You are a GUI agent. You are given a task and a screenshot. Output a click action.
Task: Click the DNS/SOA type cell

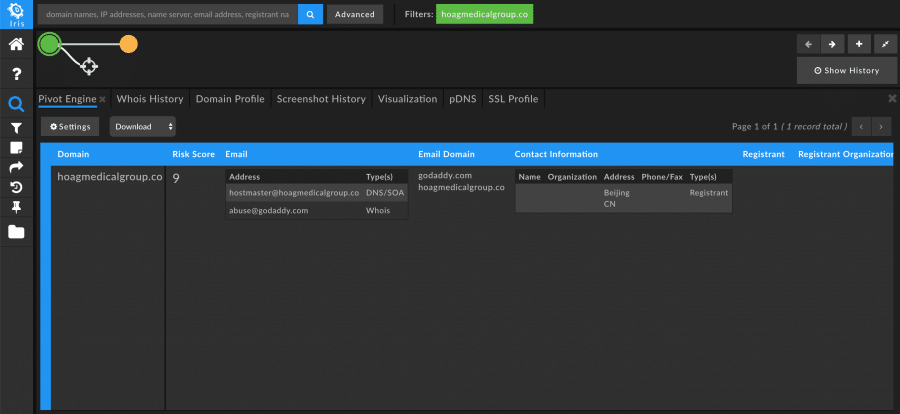[385, 193]
